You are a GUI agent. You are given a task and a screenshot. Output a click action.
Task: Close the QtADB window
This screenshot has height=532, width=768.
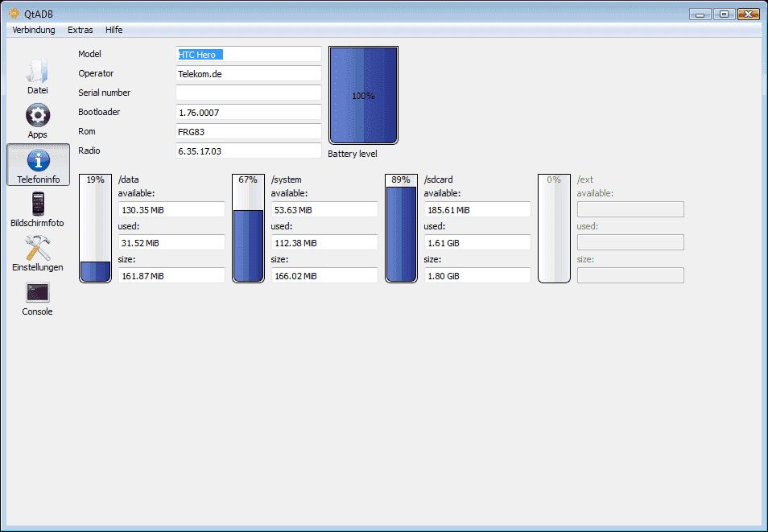pos(749,14)
